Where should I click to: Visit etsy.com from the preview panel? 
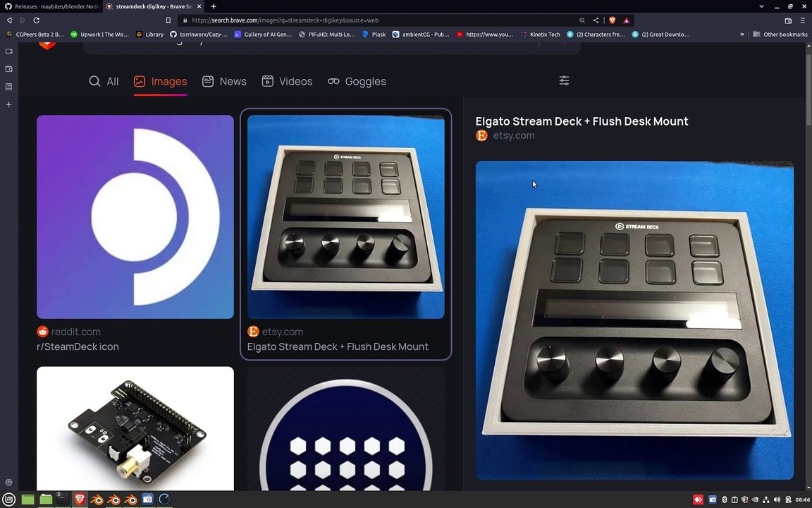(x=505, y=135)
